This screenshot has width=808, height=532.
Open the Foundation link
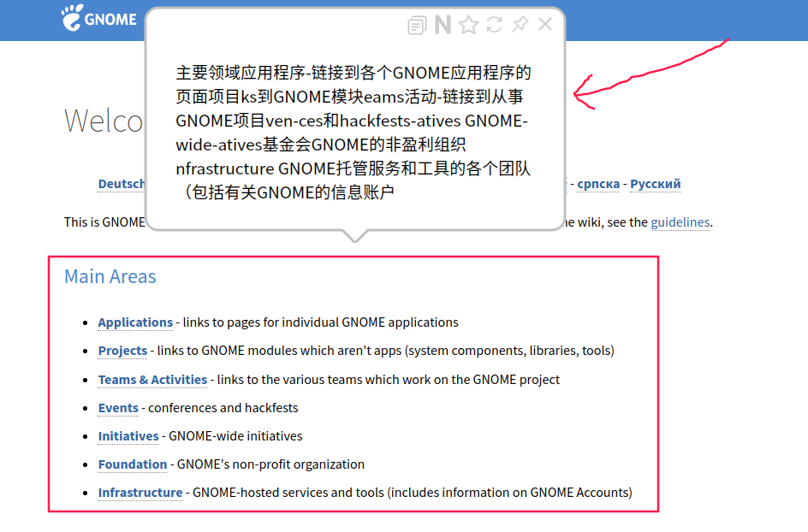click(x=133, y=464)
